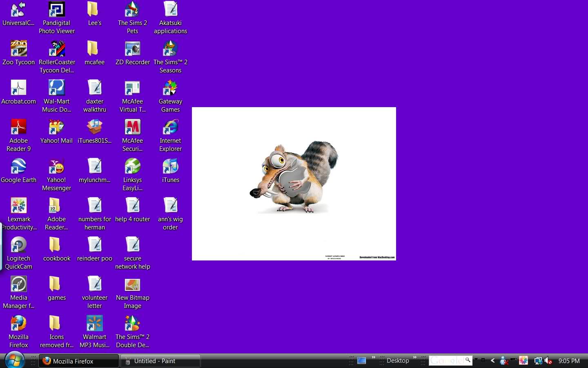This screenshot has width=588, height=368.
Task: Select the UniversalC... desktop shortcut
Action: (18, 13)
